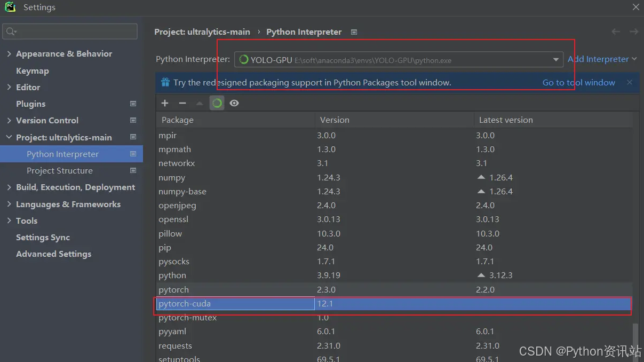Click the search magnifier icon in settings

tap(11, 32)
